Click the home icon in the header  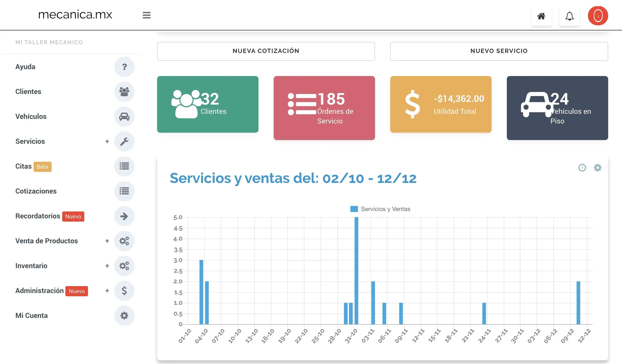point(541,16)
